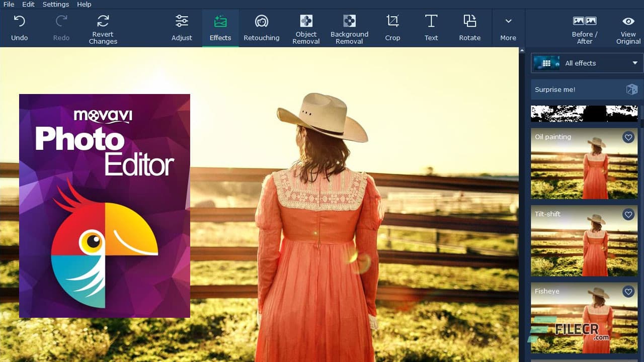The image size is (644, 362).
Task: Open Background Removal
Action: 349,28
